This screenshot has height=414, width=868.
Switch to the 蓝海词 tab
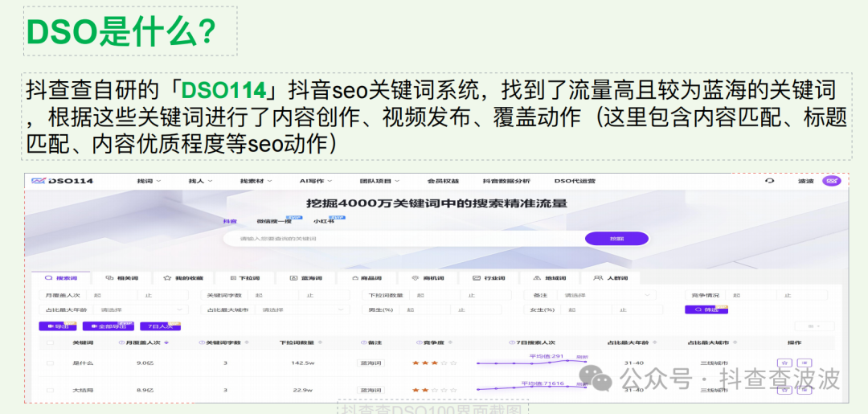click(x=305, y=278)
